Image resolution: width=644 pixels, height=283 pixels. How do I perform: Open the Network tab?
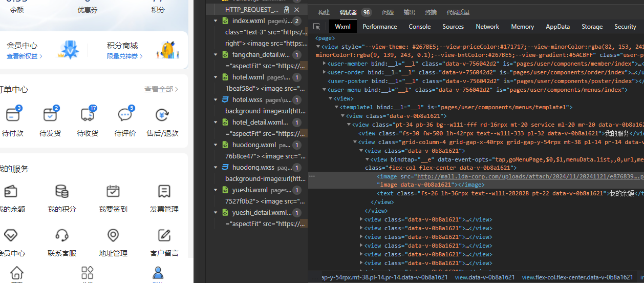tap(487, 27)
